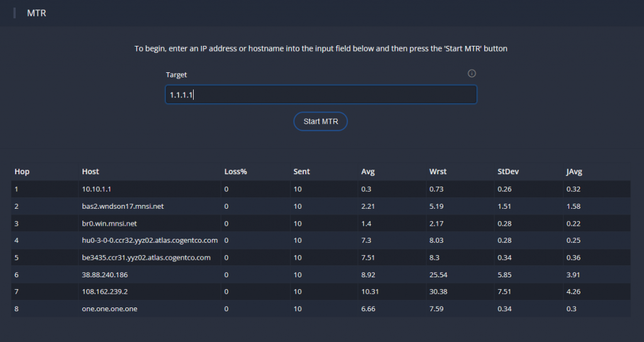Click the StDev column header
The height and width of the screenshot is (342, 644).
coord(508,172)
